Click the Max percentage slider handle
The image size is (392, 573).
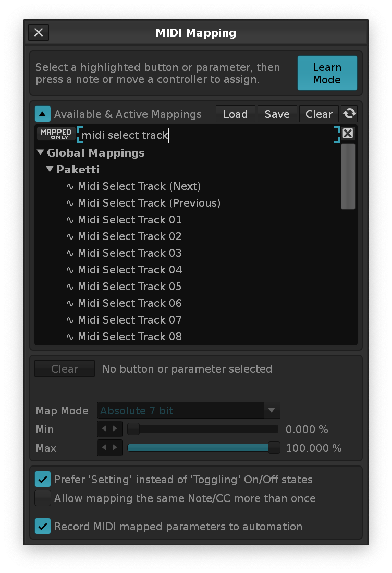(x=274, y=448)
